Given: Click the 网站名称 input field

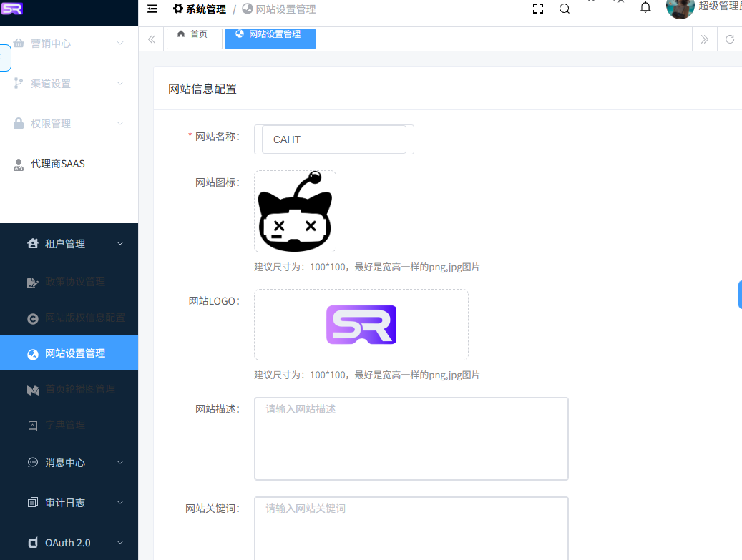Looking at the screenshot, I should click(x=333, y=139).
